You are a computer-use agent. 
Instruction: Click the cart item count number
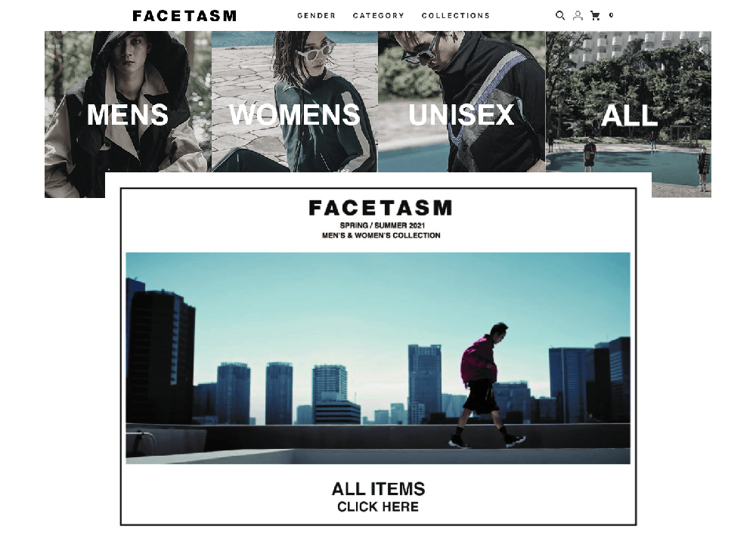[x=612, y=15]
